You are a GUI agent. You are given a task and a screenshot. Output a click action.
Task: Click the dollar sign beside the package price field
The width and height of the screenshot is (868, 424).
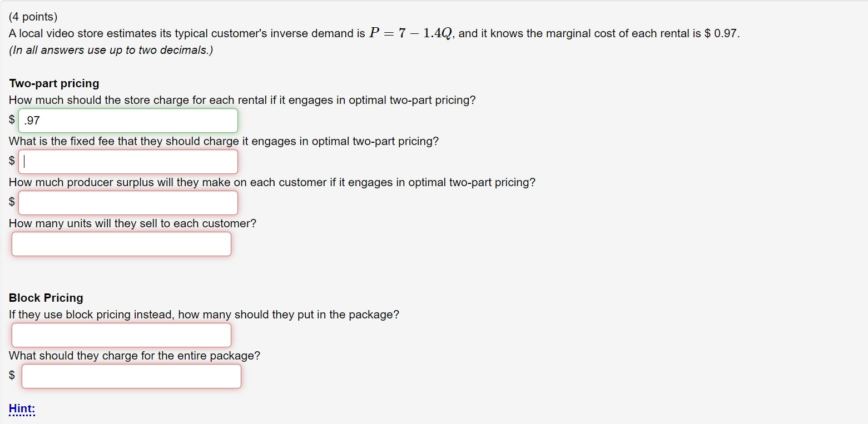pos(11,375)
